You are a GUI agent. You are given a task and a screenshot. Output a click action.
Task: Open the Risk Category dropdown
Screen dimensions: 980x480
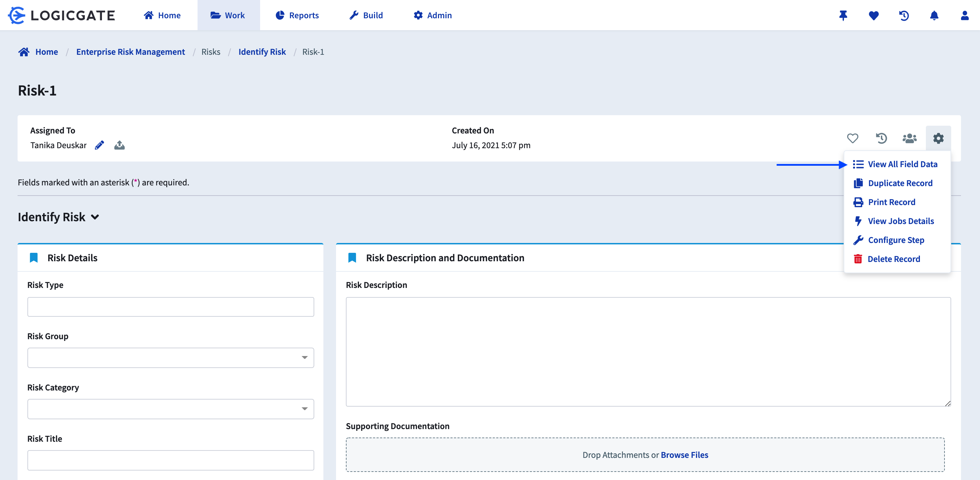tap(170, 409)
